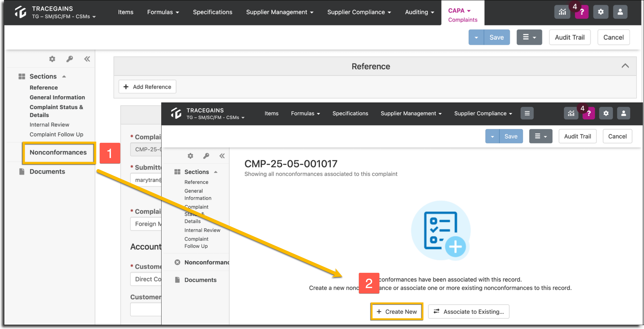Open Audit Trail in the back window
Screen dimensions: 644x329
570,37
